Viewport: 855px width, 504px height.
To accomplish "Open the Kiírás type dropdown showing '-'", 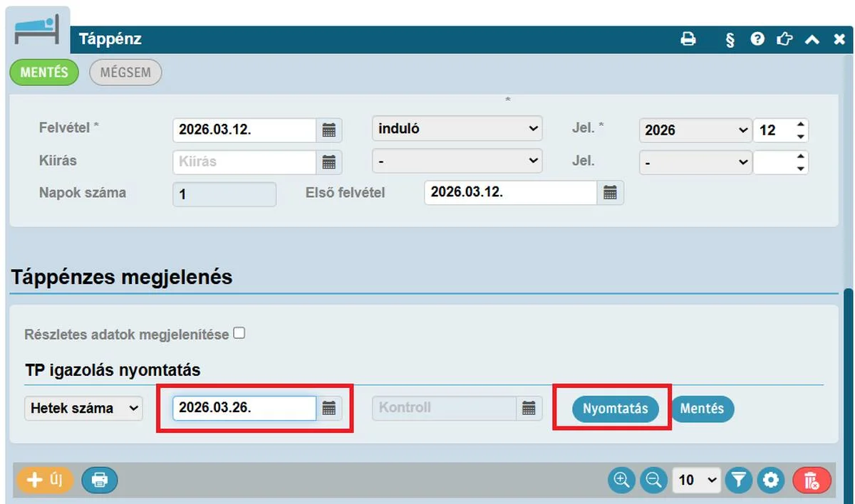I will tap(457, 161).
